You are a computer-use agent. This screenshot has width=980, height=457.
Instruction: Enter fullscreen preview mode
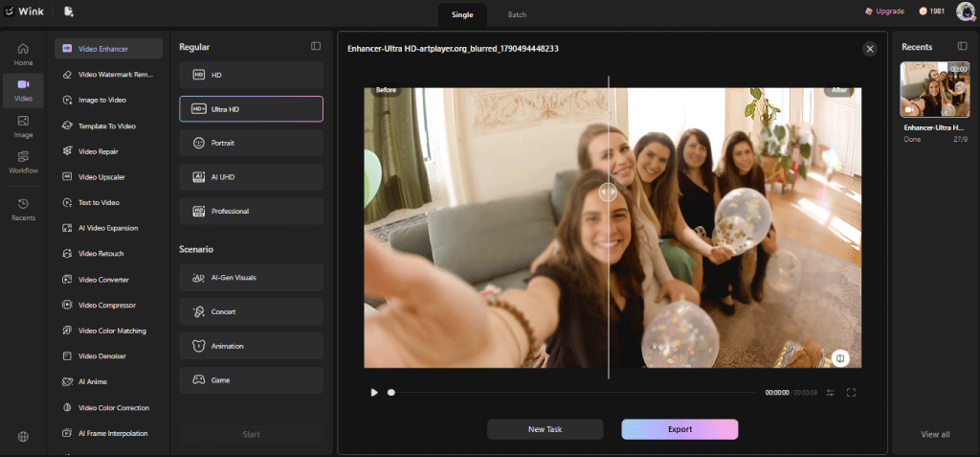(851, 393)
